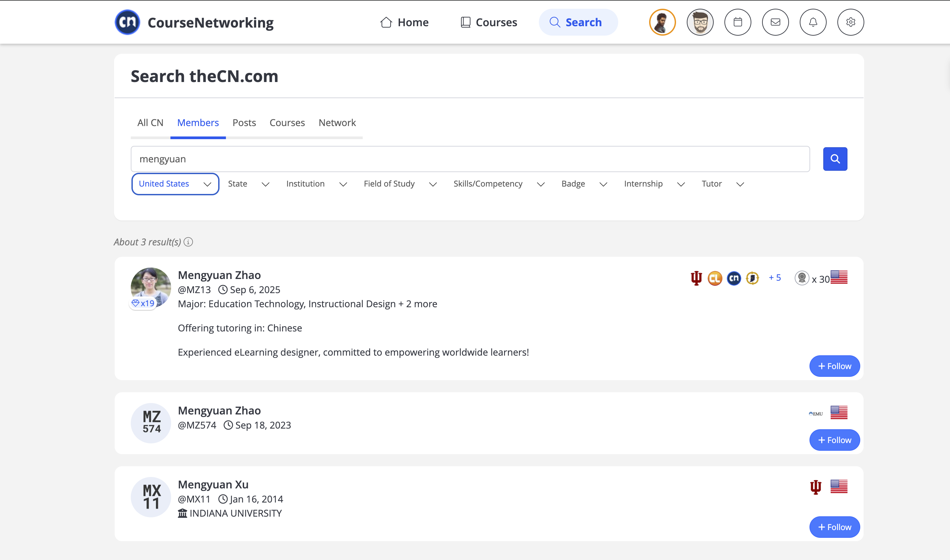Open the Home page
The image size is (950, 560).
pyautogui.click(x=404, y=22)
